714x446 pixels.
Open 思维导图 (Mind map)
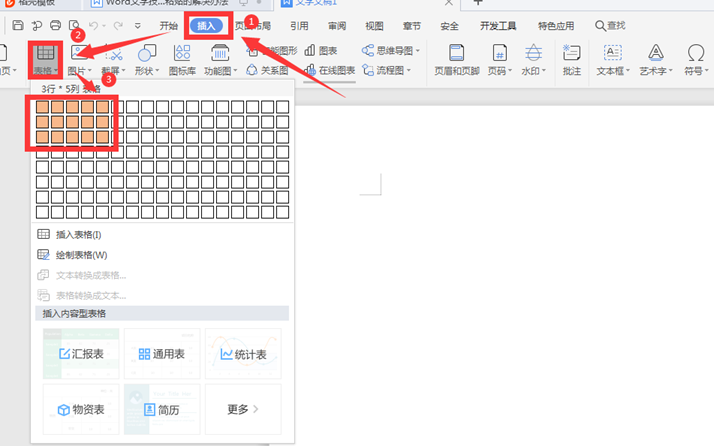391,50
